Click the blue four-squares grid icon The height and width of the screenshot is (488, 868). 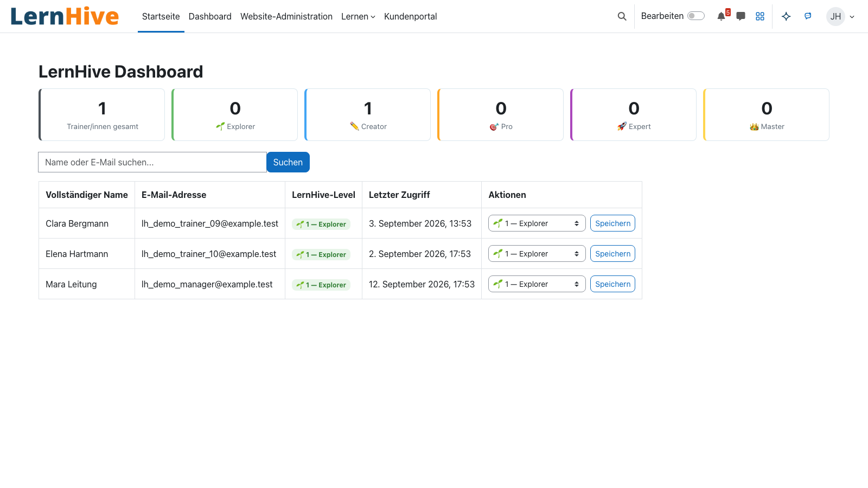(x=760, y=16)
